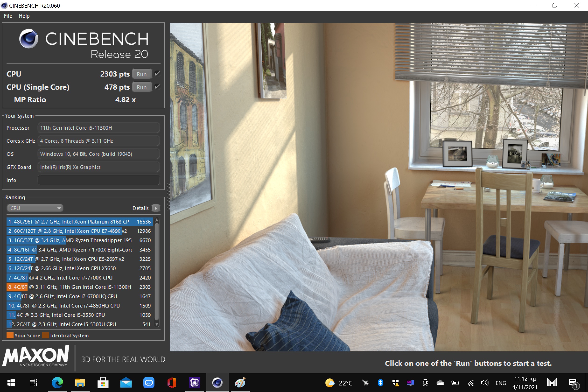Screen dimensions: 588x392
Task: Open Cinebench from the taskbar
Action: [x=217, y=382]
